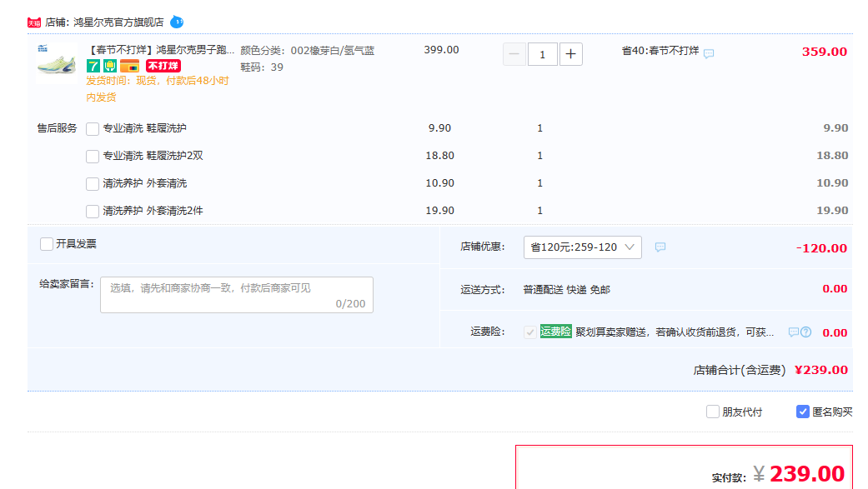The height and width of the screenshot is (489, 868).
Task: Increase quantity with the plus button
Action: (570, 54)
